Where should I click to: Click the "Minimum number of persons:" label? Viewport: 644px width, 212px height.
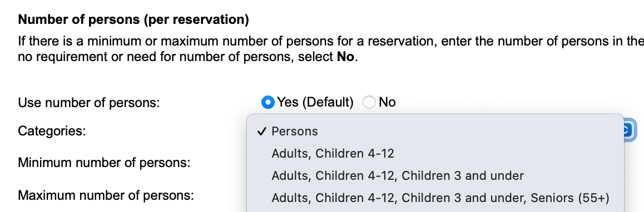coord(104,163)
